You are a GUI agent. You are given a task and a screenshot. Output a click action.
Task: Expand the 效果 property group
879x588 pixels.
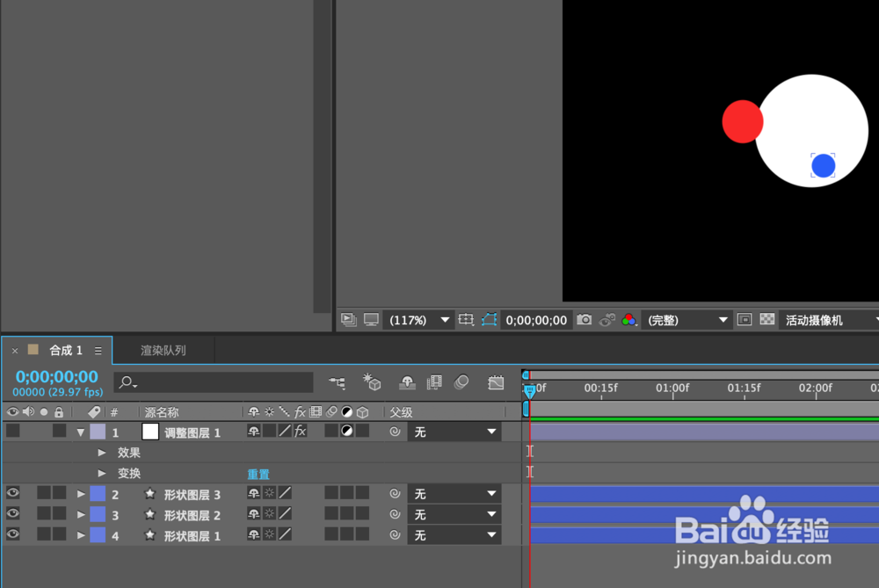click(101, 453)
